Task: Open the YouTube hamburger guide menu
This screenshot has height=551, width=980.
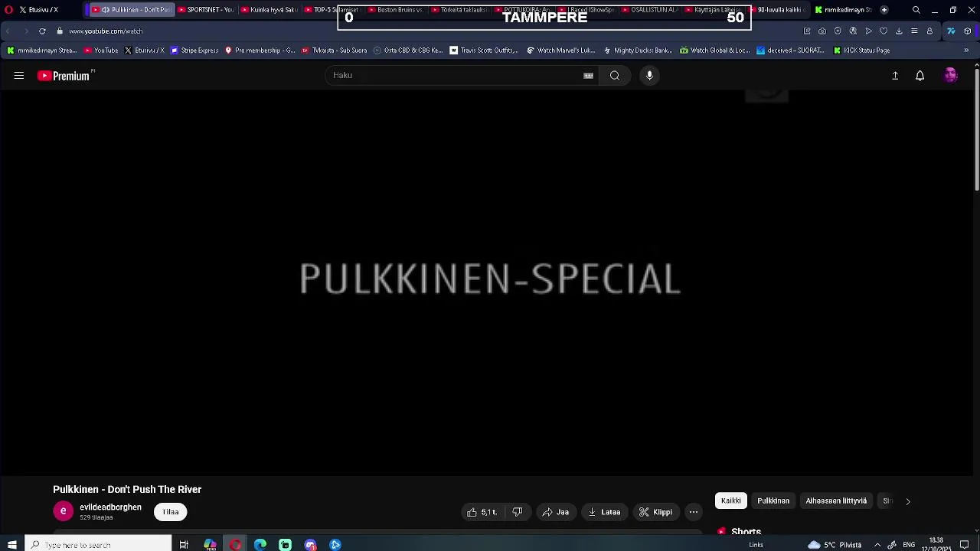Action: pos(19,76)
